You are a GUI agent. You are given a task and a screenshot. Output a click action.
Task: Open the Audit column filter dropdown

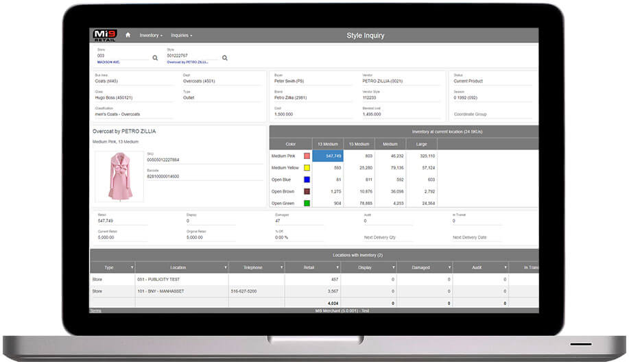pyautogui.click(x=506, y=267)
